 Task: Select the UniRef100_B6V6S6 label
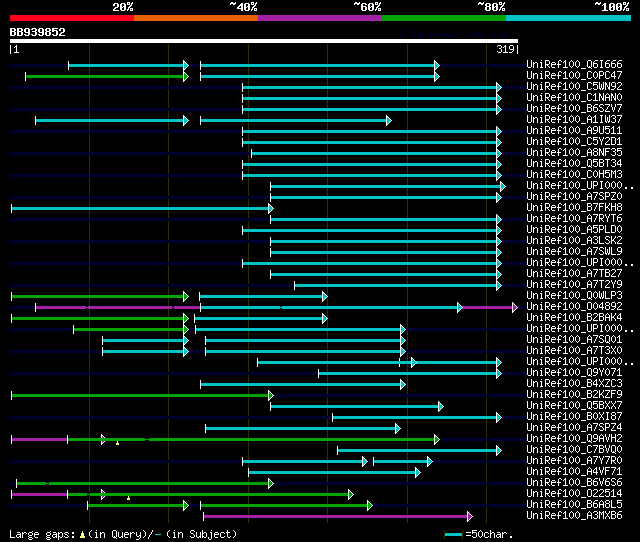tap(574, 483)
